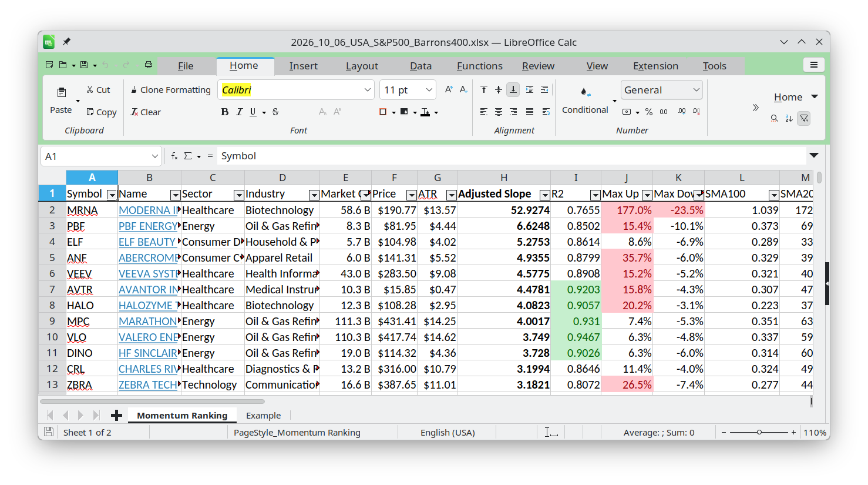Adjust the zoom slider in status bar

pos(759,432)
